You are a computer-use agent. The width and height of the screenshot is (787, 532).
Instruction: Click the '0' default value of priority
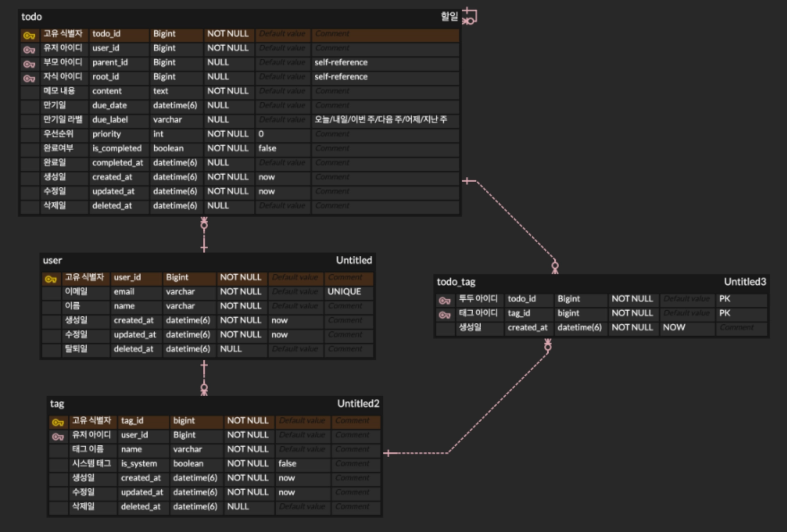[x=261, y=134]
